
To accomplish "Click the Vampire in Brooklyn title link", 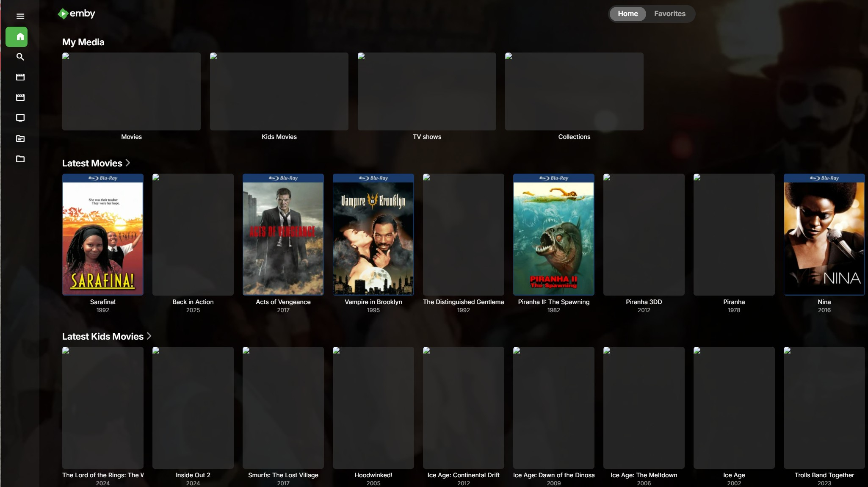I will pos(373,302).
